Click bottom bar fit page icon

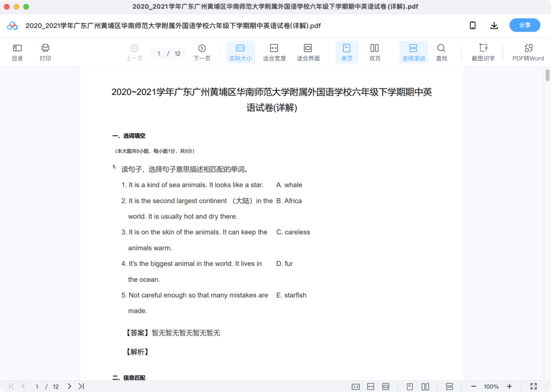point(386,387)
